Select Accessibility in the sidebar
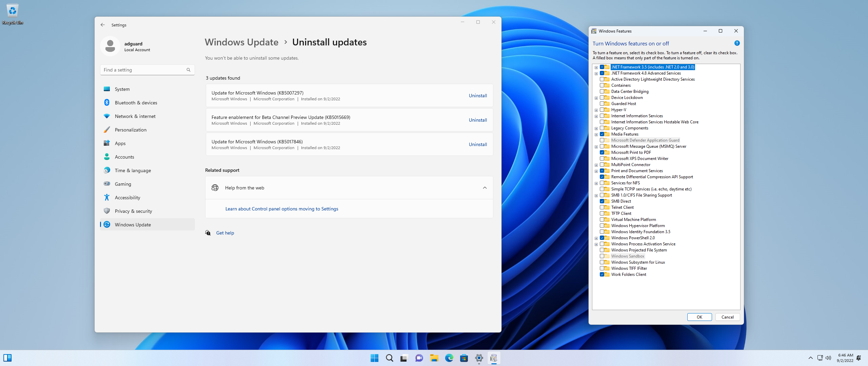868x366 pixels. click(x=147, y=198)
